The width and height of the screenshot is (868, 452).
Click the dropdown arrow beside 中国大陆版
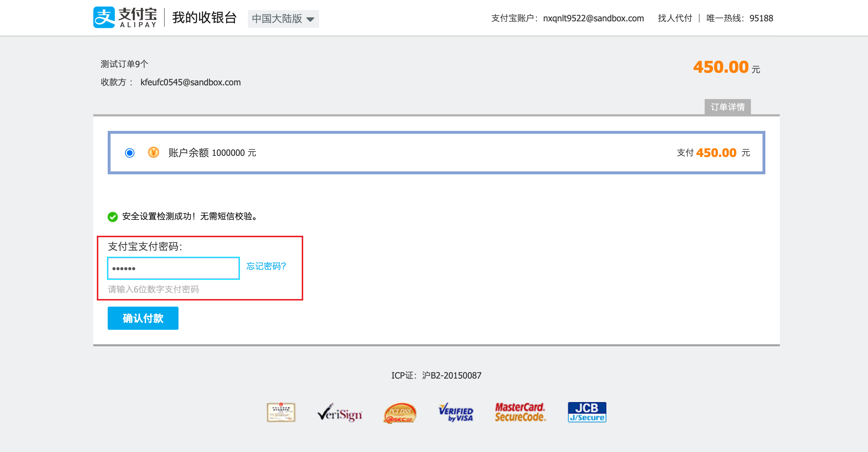(x=310, y=19)
